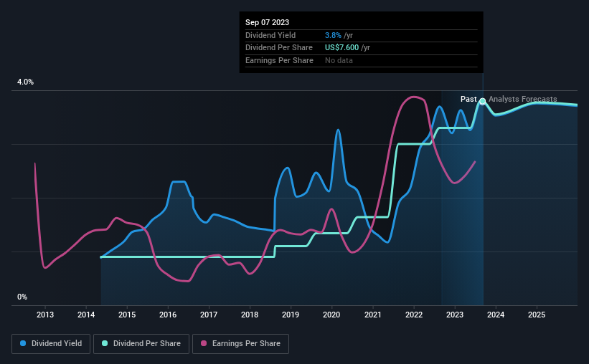
Task: Click the 'Analysts Forecasts' label
Action: click(x=522, y=99)
